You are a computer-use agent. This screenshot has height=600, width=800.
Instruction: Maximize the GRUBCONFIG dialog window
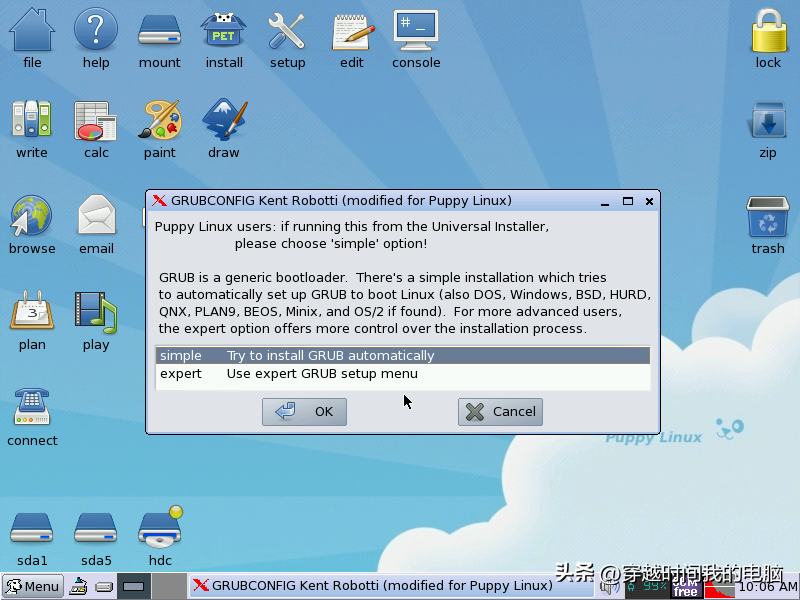(x=628, y=201)
